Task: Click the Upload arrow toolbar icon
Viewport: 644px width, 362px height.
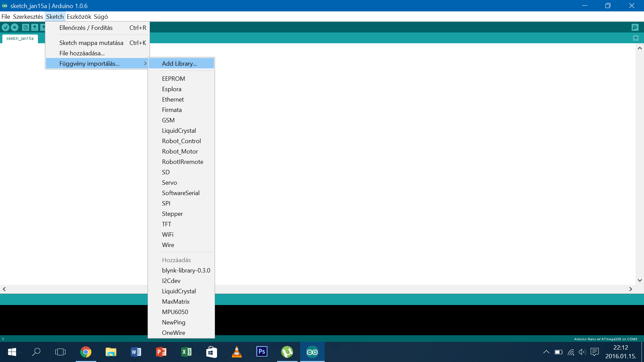Action: coord(15,27)
